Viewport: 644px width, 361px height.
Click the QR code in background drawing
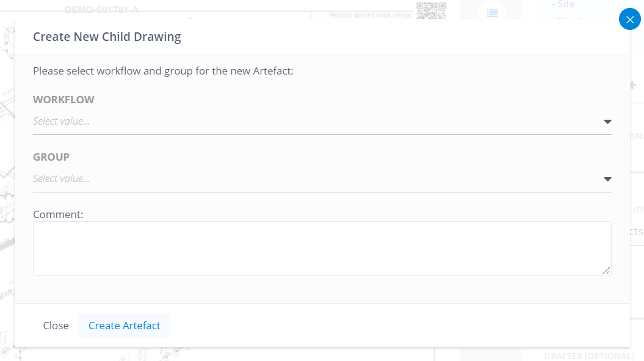coord(431,10)
